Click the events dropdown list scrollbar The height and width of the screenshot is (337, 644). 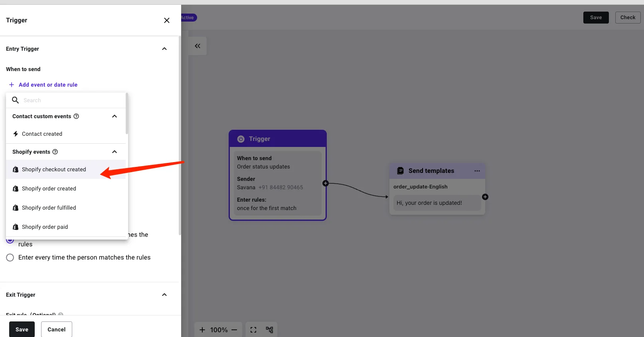tap(127, 114)
